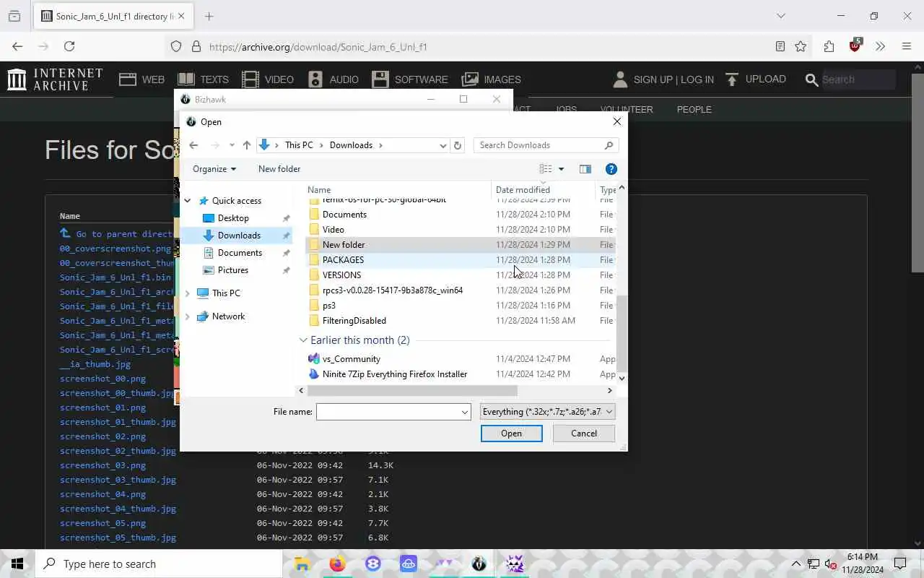Click the vertical scrollbar of the file list

[x=622, y=332]
